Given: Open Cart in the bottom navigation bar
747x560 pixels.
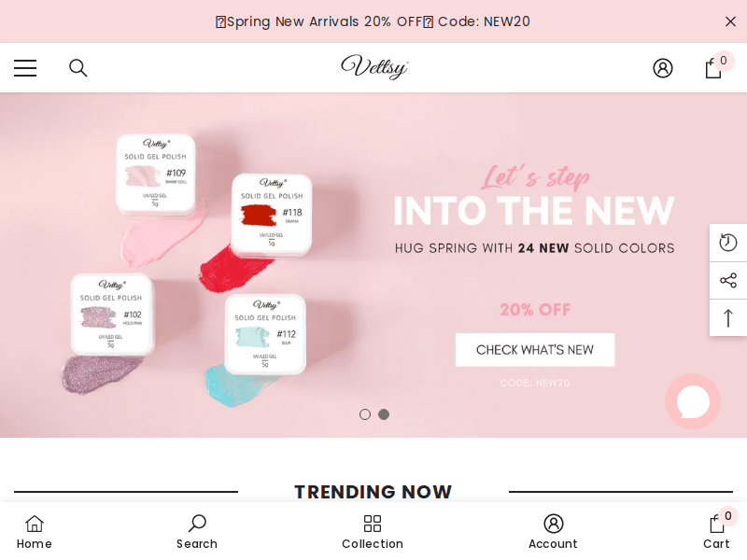Looking at the screenshot, I should coord(717,532).
